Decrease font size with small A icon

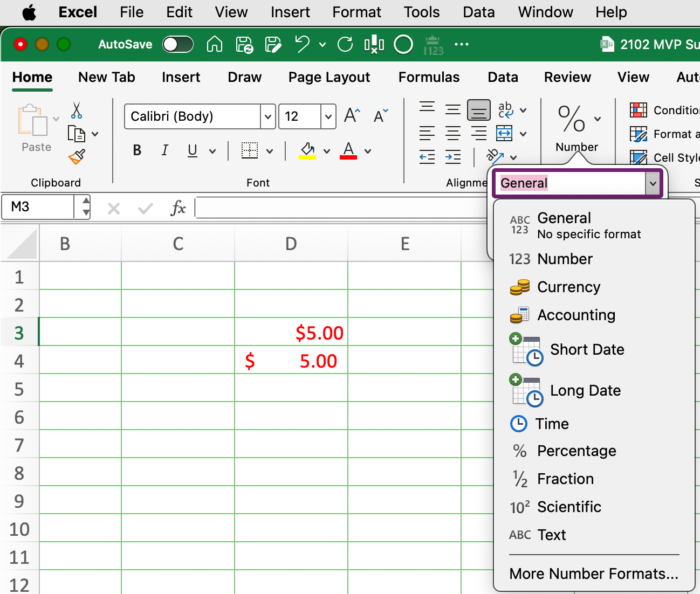[x=381, y=115]
